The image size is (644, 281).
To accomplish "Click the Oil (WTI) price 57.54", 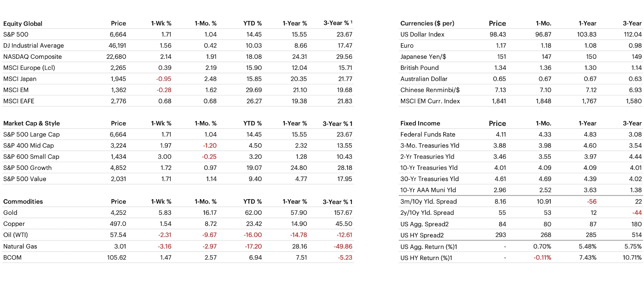I will pyautogui.click(x=118, y=235).
